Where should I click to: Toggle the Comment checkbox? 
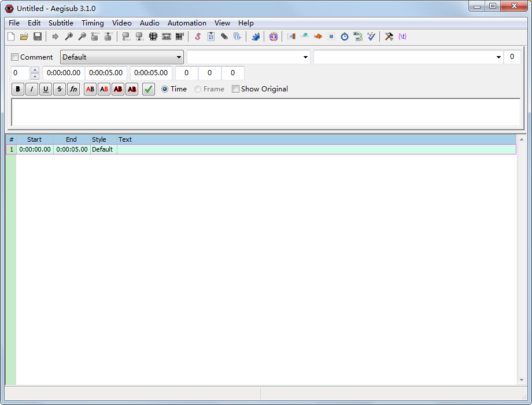tap(15, 57)
